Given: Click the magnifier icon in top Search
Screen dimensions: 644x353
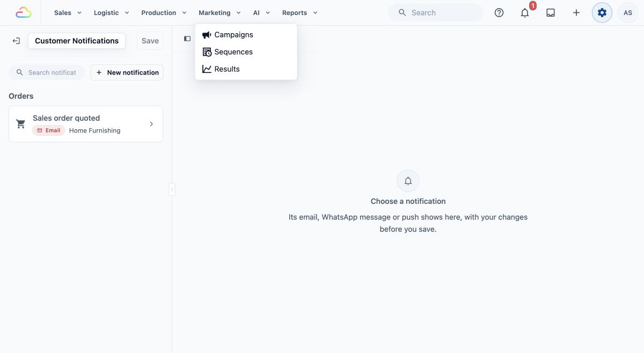Looking at the screenshot, I should coord(402,13).
